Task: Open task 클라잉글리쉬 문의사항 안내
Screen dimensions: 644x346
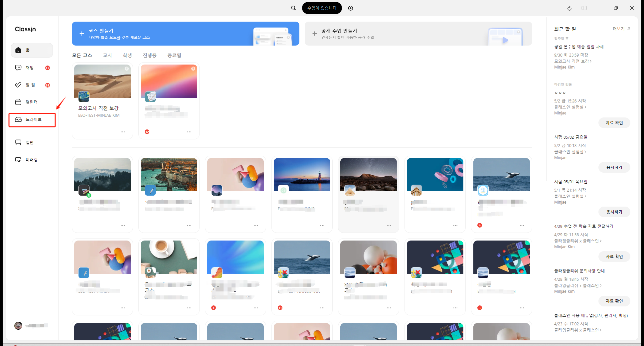Action: tap(579, 271)
